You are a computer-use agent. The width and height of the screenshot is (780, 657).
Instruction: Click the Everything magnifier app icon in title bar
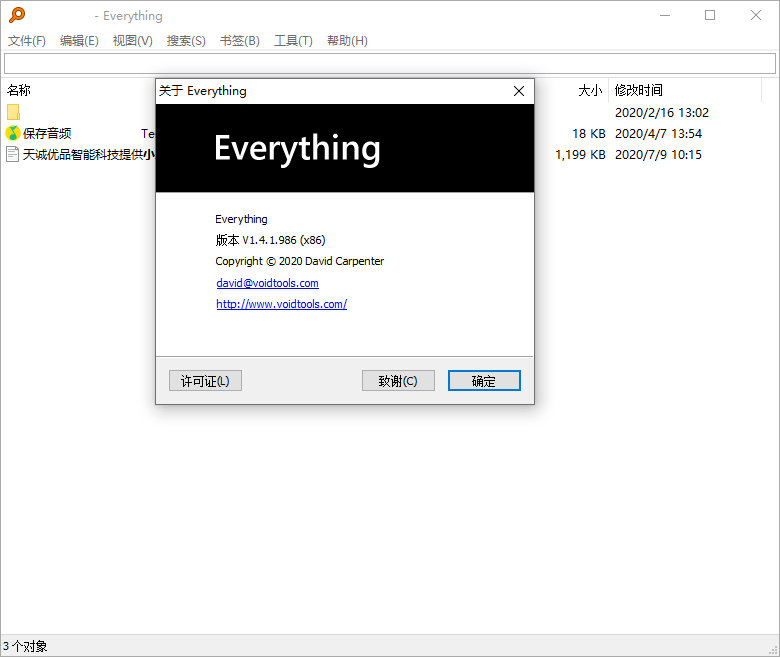17,15
